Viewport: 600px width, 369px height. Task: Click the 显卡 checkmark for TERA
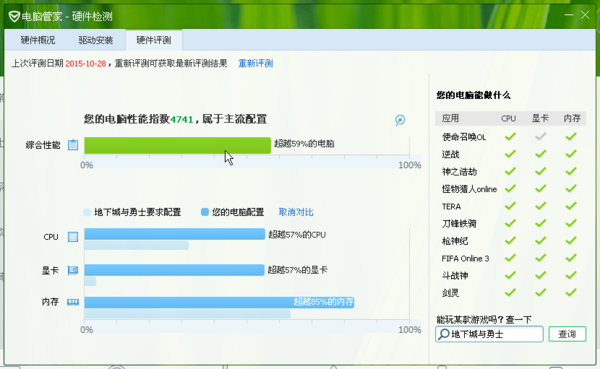tap(540, 206)
